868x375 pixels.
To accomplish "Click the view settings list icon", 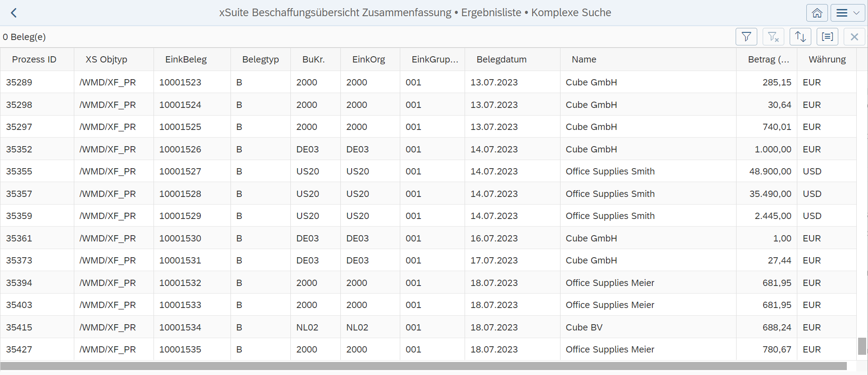I will (827, 36).
